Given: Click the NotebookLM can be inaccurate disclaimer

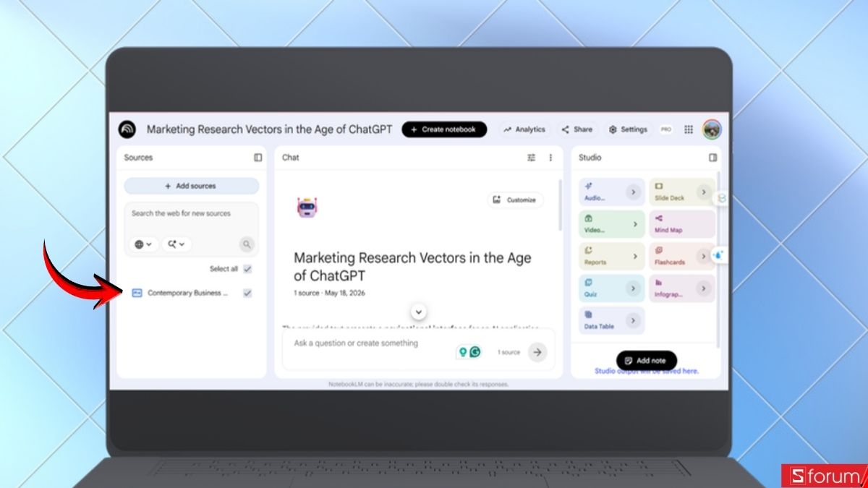Looking at the screenshot, I should point(418,384).
